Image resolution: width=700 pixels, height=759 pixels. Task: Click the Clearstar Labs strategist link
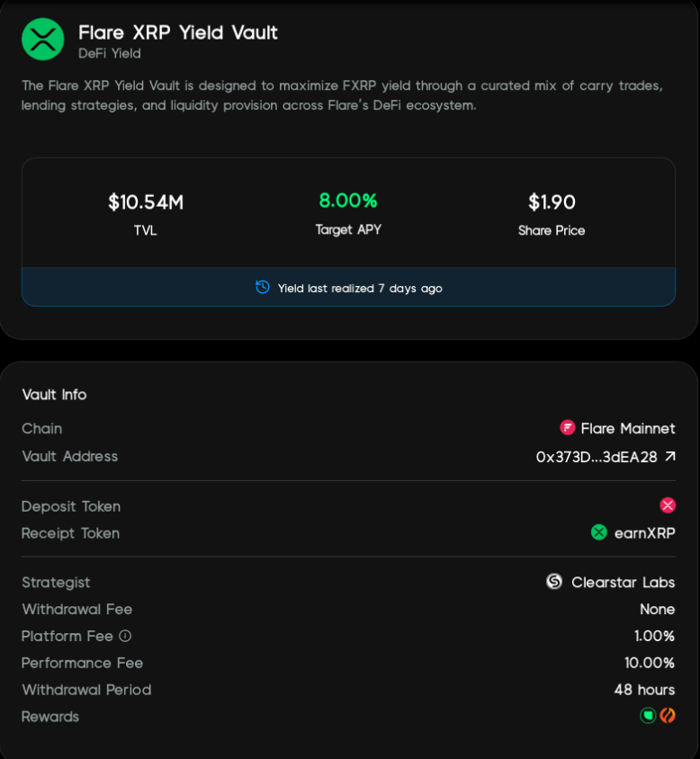(x=624, y=582)
